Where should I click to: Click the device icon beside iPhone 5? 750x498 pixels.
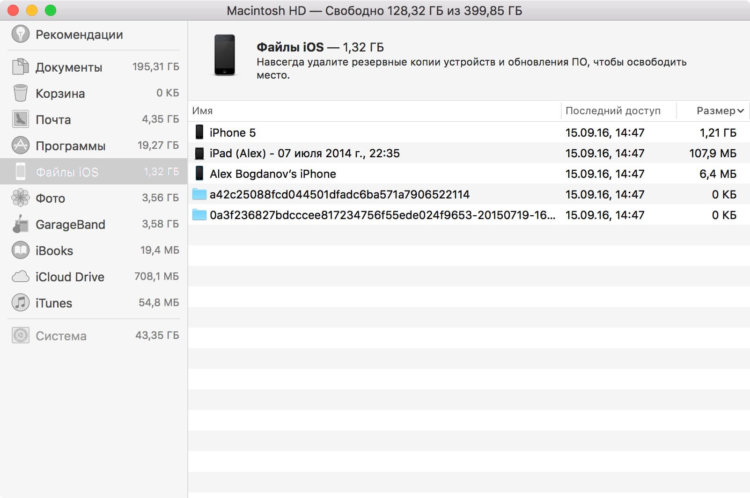point(199,133)
